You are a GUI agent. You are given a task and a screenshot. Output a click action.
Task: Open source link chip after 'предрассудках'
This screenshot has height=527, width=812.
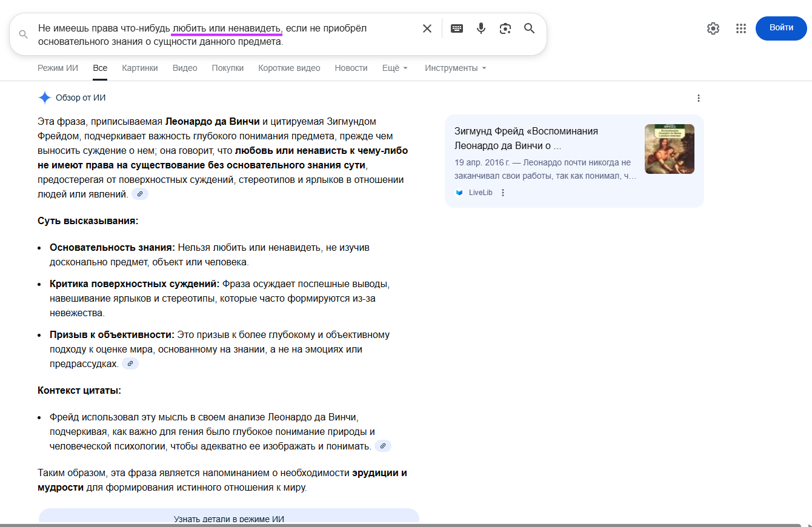130,363
